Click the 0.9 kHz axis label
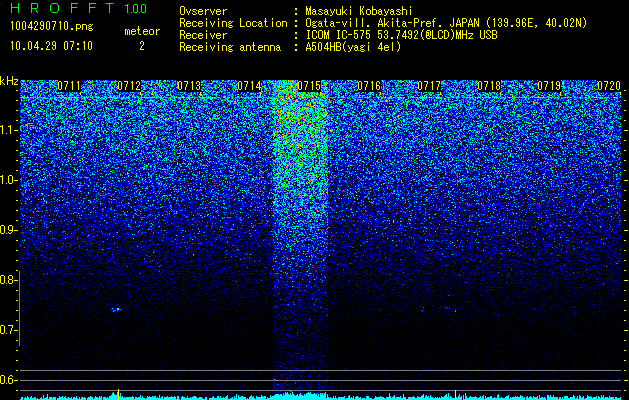This screenshot has width=629, height=400. [x=8, y=230]
